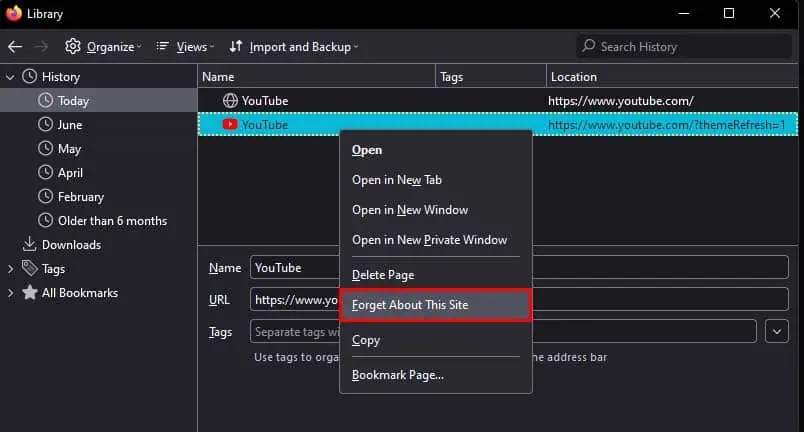Click the Tags label icon in sidebar

click(x=29, y=268)
